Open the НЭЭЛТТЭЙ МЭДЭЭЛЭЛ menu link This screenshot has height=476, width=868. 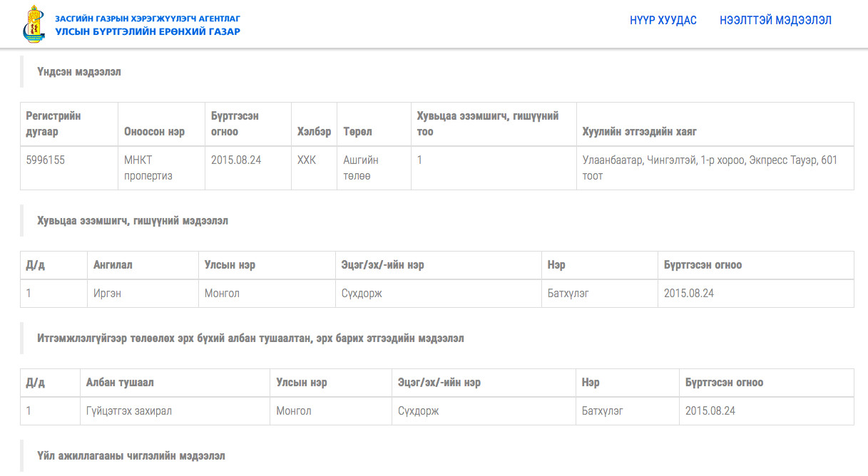tap(776, 21)
